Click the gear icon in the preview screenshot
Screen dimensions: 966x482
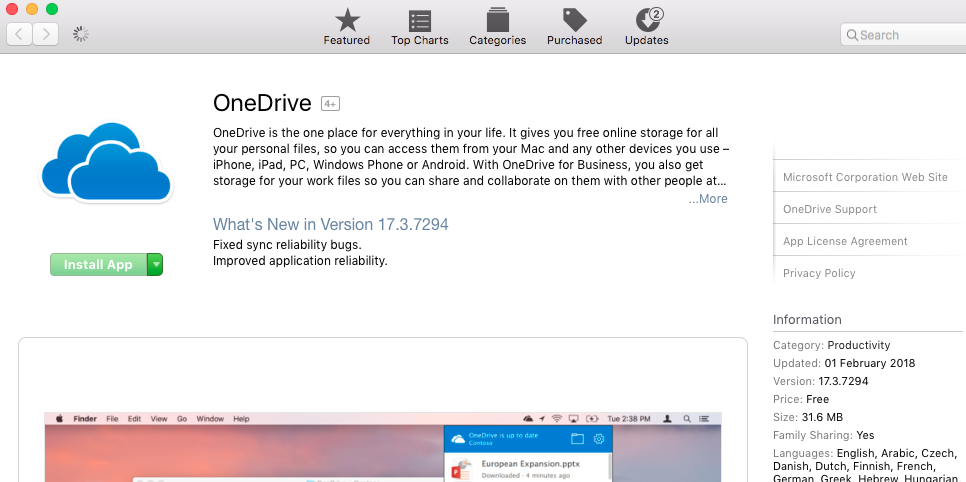pos(599,439)
